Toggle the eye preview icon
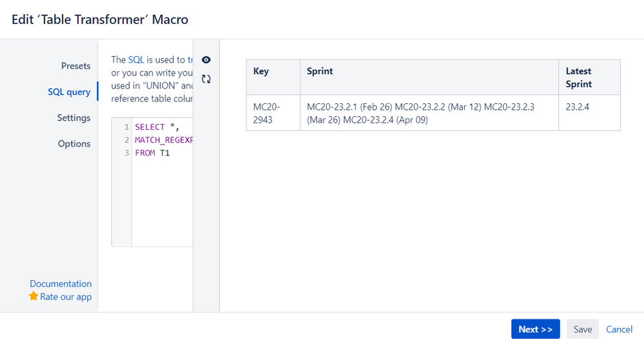This screenshot has width=644, height=342. click(206, 60)
